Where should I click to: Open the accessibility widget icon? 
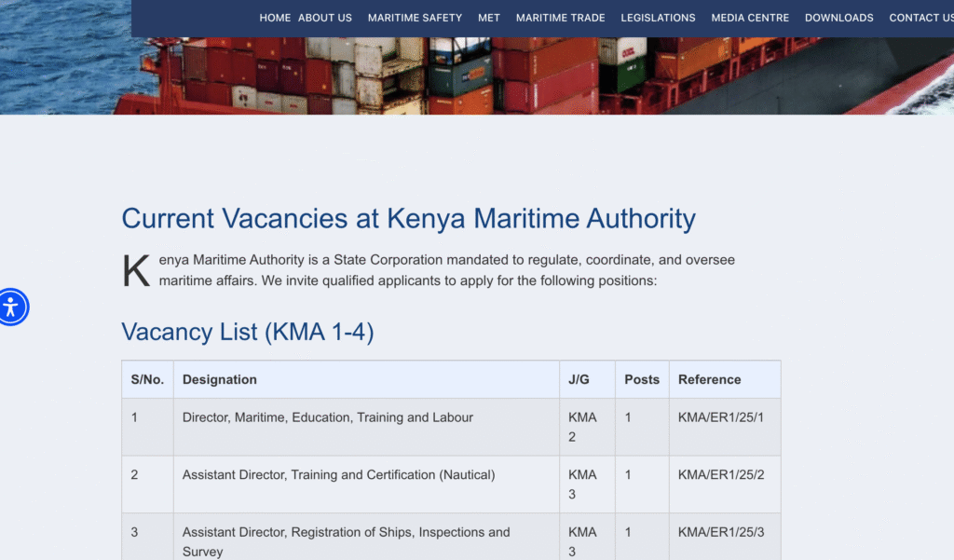[11, 307]
